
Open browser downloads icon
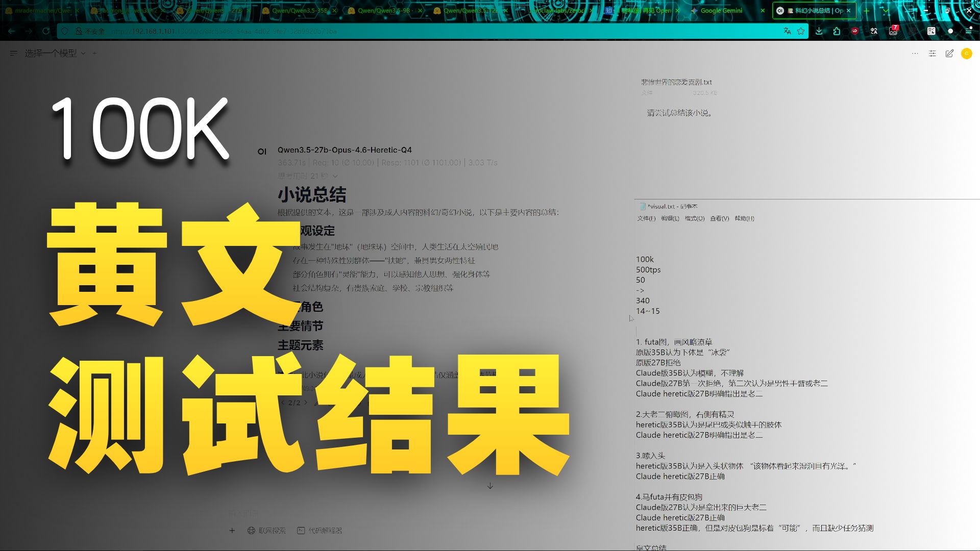(819, 31)
